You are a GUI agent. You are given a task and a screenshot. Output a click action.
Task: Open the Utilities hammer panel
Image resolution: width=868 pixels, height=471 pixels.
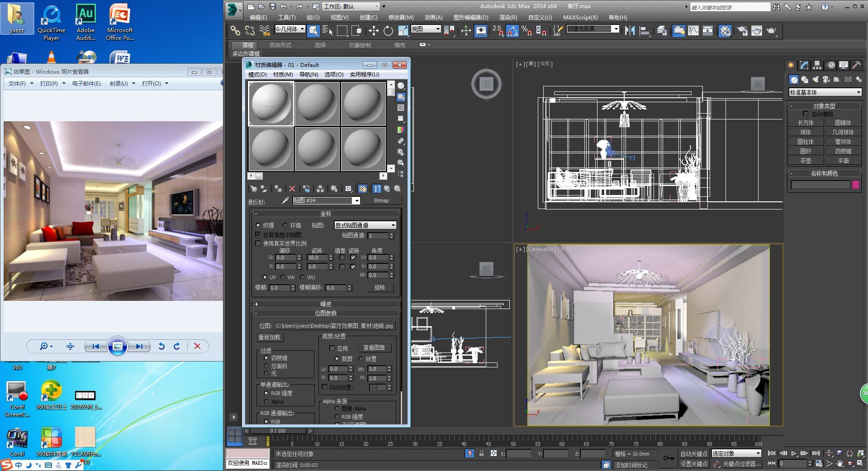point(856,65)
